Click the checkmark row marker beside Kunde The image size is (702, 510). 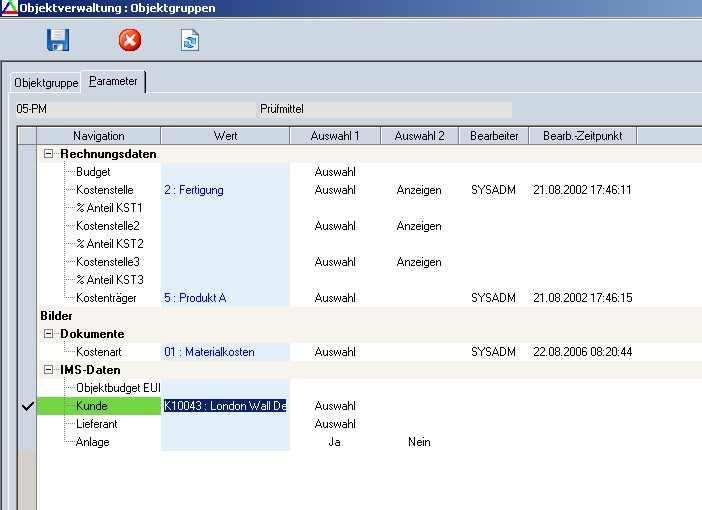coord(26,406)
